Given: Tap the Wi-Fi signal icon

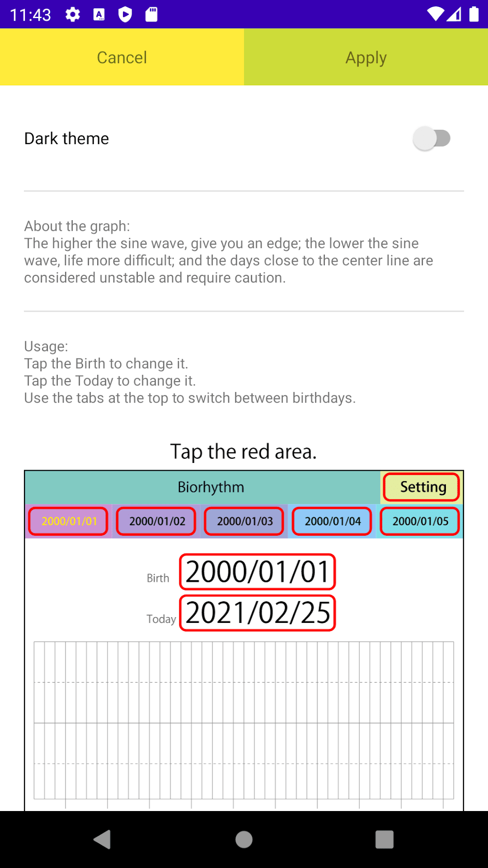Looking at the screenshot, I should (435, 14).
